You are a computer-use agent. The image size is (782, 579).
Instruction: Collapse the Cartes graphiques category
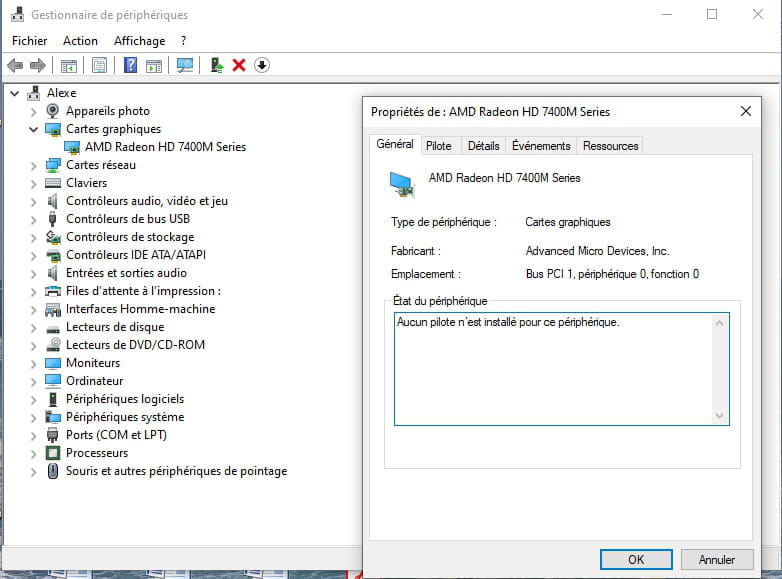pos(33,130)
